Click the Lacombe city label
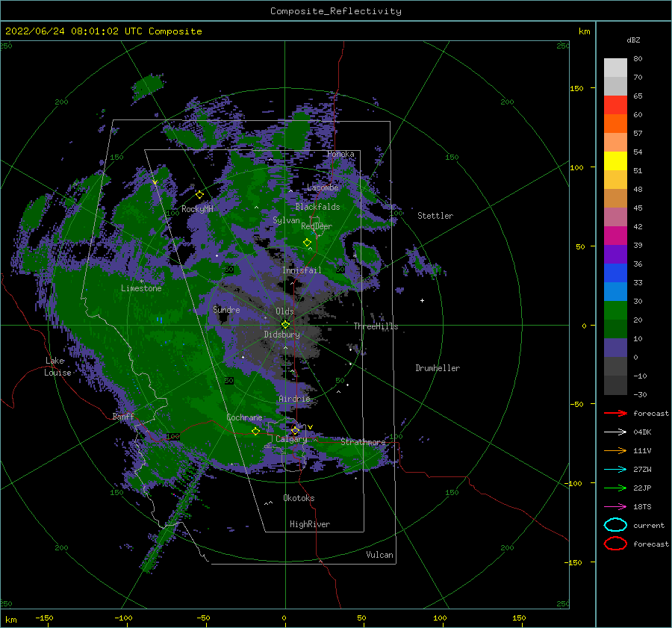The height and width of the screenshot is (628, 672). [323, 187]
